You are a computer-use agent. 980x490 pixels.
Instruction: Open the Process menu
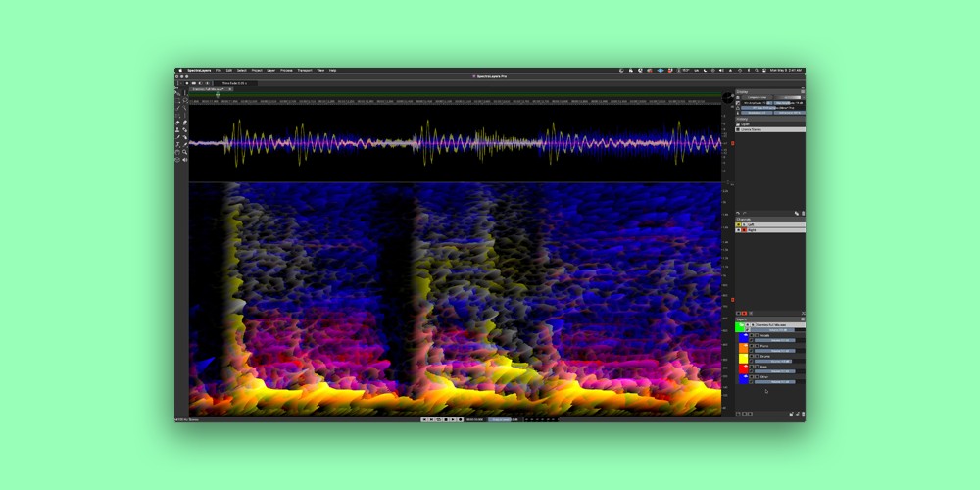tap(286, 70)
